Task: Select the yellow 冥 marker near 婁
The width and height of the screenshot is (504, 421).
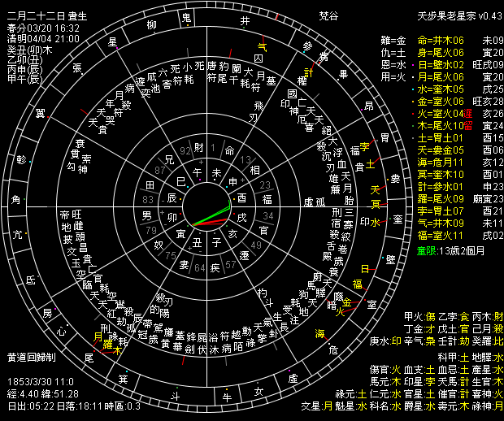Action: pos(376,202)
